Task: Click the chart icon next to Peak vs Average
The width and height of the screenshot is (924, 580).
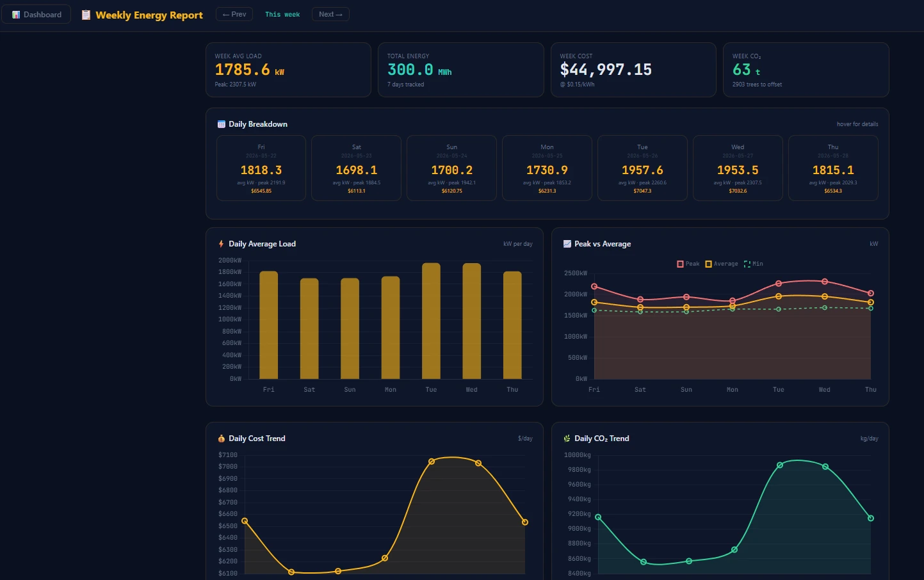Action: click(x=567, y=244)
